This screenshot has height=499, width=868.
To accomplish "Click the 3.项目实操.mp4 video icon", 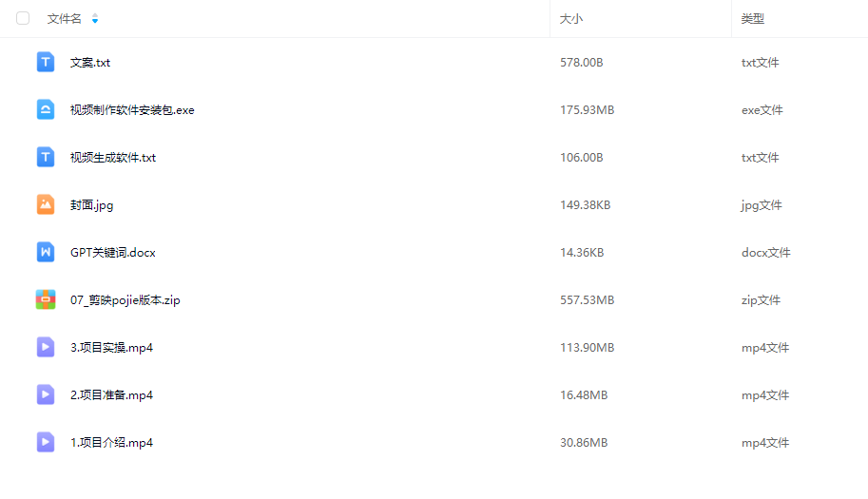I will [46, 348].
